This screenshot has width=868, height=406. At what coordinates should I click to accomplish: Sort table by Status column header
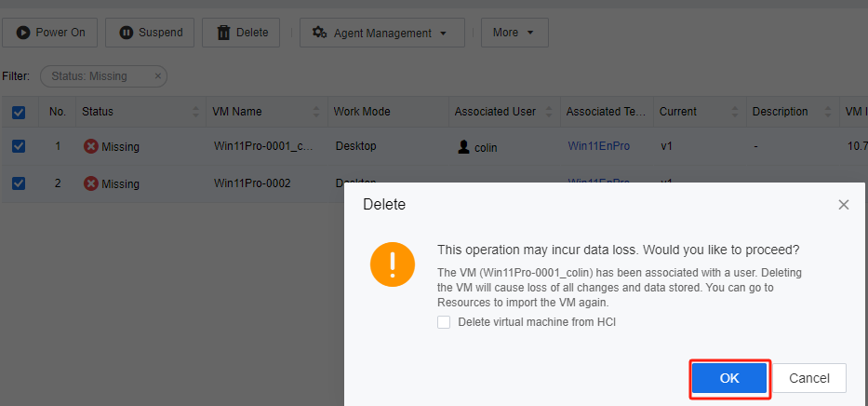[x=98, y=112]
